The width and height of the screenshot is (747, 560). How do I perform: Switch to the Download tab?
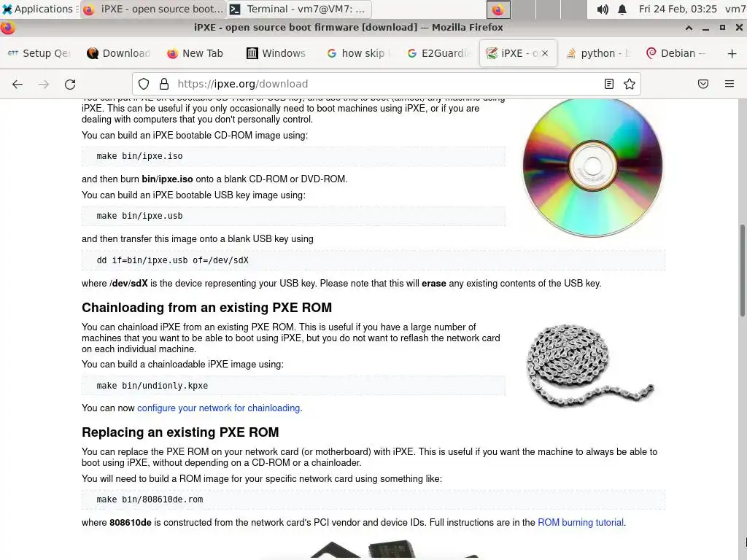pyautogui.click(x=119, y=53)
